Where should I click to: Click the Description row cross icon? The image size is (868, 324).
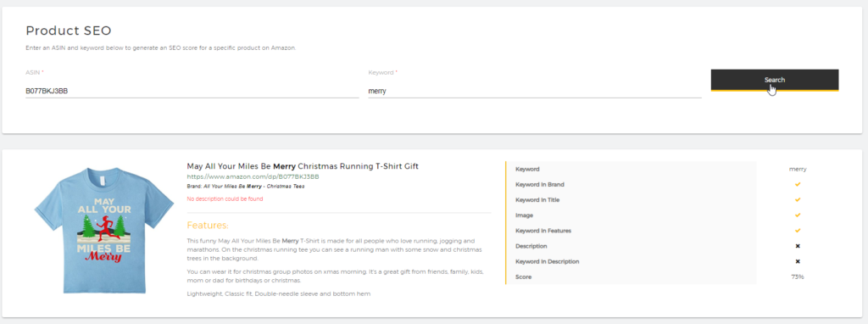pyautogui.click(x=798, y=246)
